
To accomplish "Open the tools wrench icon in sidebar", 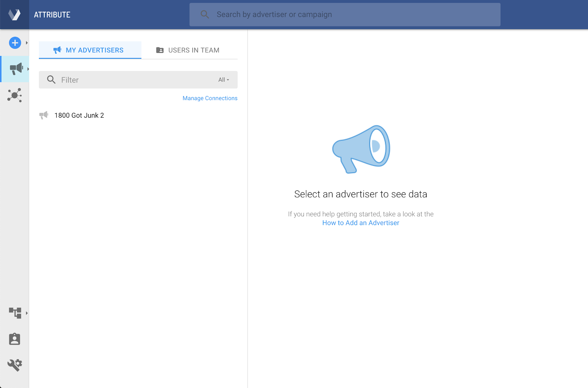I will (x=14, y=364).
